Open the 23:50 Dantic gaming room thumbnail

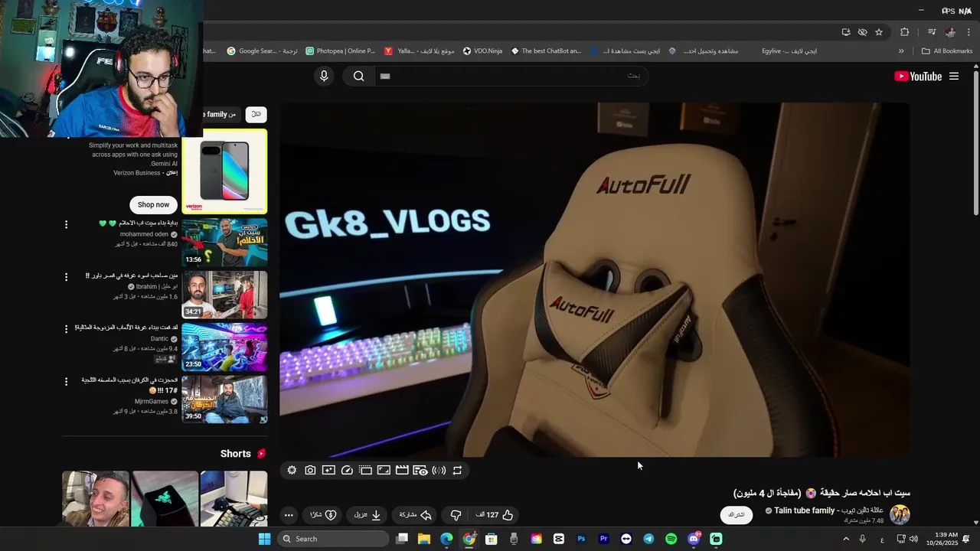click(224, 346)
